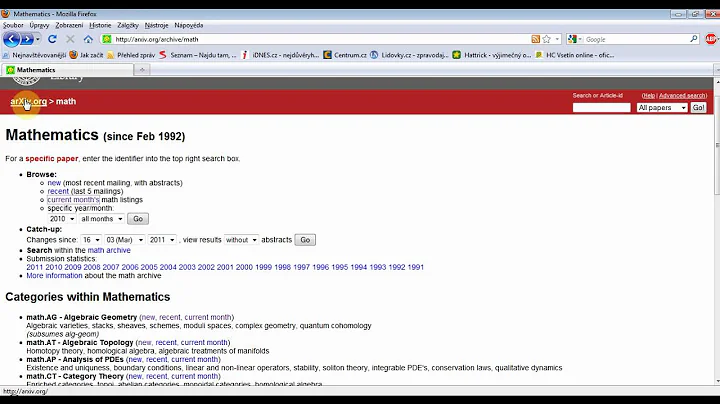The width and height of the screenshot is (720, 404).
Task: Click the site identity icon in address bar
Action: [107, 39]
